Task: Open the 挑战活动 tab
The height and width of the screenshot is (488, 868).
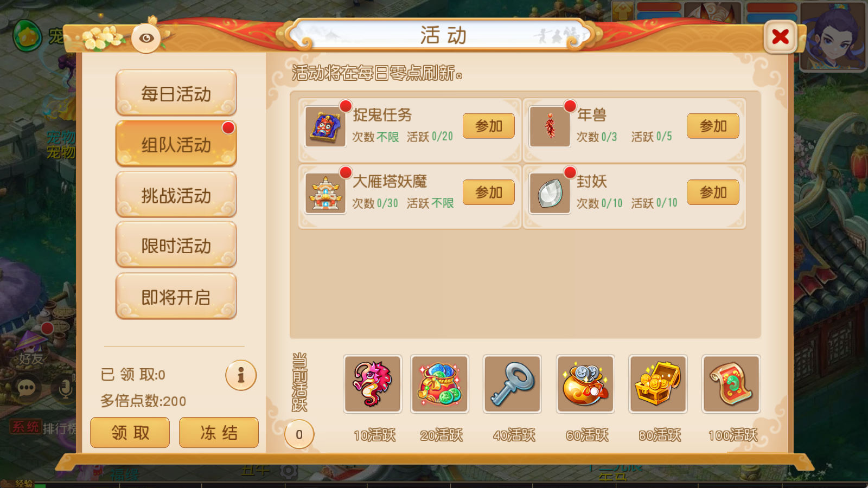Action: pyautogui.click(x=176, y=195)
